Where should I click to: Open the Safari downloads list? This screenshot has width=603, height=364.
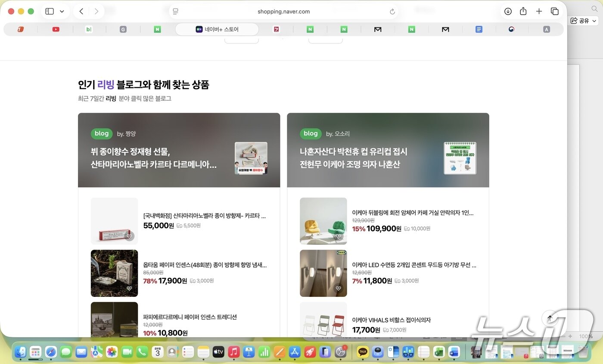tap(508, 12)
